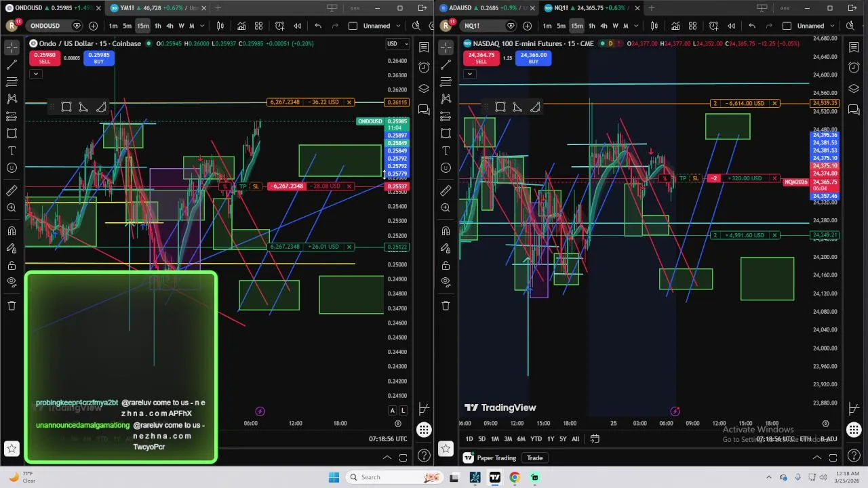
Task: Click SELL 0.25980 button on ONDOUSD chart
Action: coord(44,58)
